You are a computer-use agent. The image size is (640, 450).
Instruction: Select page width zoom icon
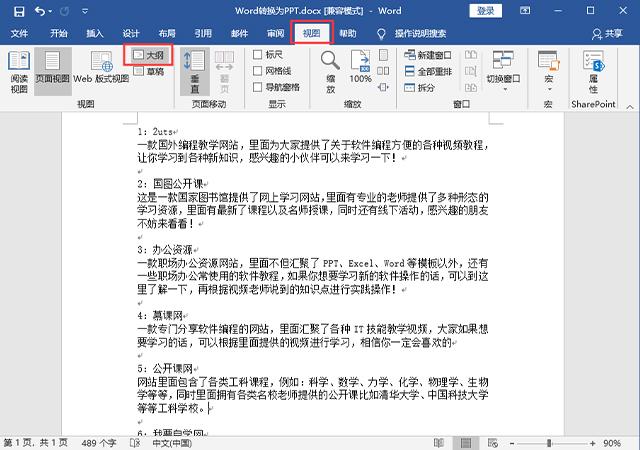click(x=383, y=87)
